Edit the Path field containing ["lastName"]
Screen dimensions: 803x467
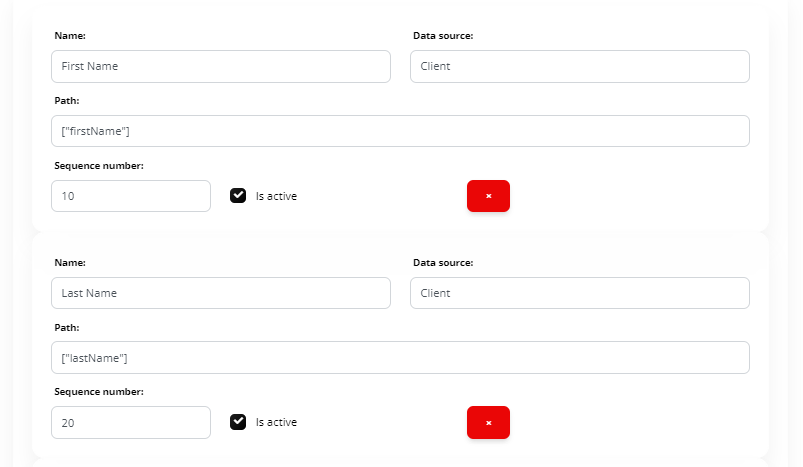coord(400,357)
